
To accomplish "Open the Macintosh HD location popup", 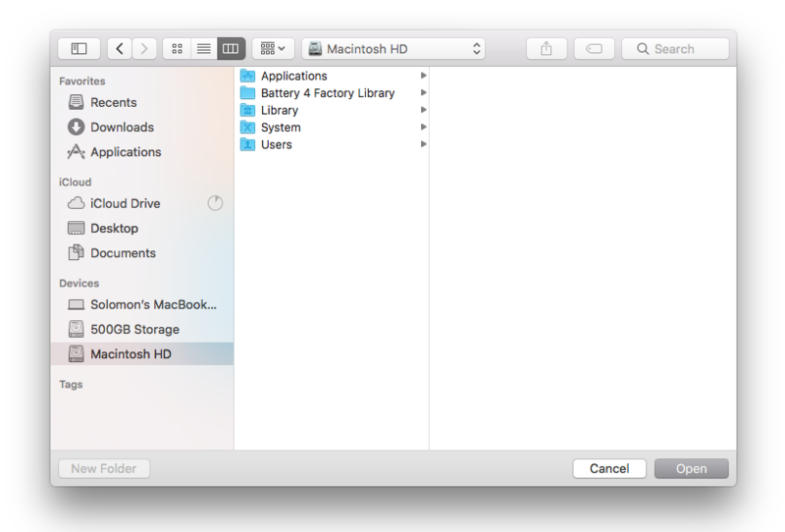I will pos(393,49).
